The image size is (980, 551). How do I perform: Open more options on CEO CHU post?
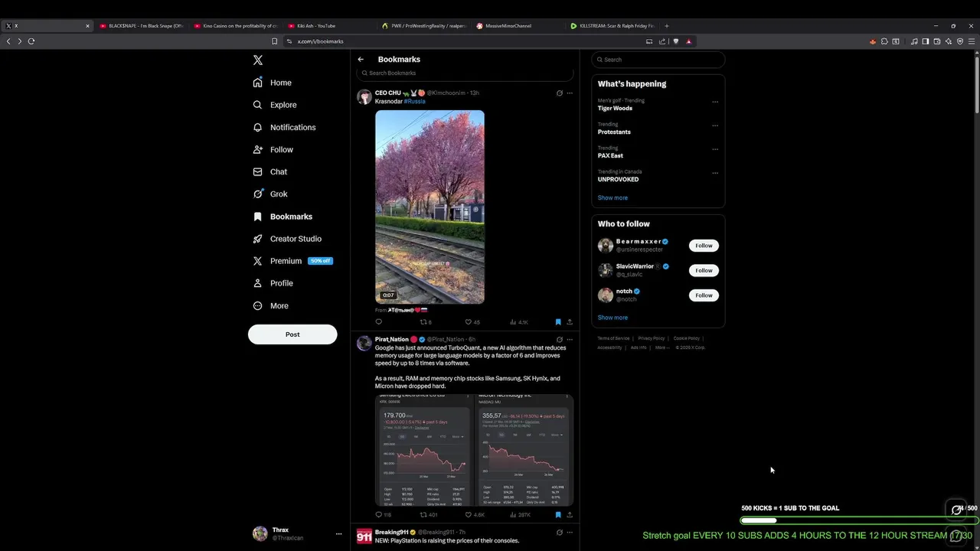coord(570,93)
